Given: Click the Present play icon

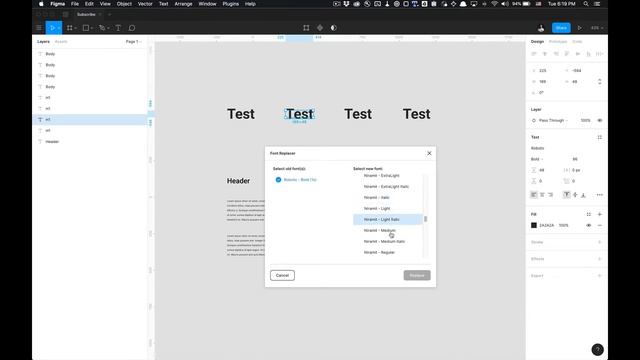Looking at the screenshot, I should [x=580, y=28].
